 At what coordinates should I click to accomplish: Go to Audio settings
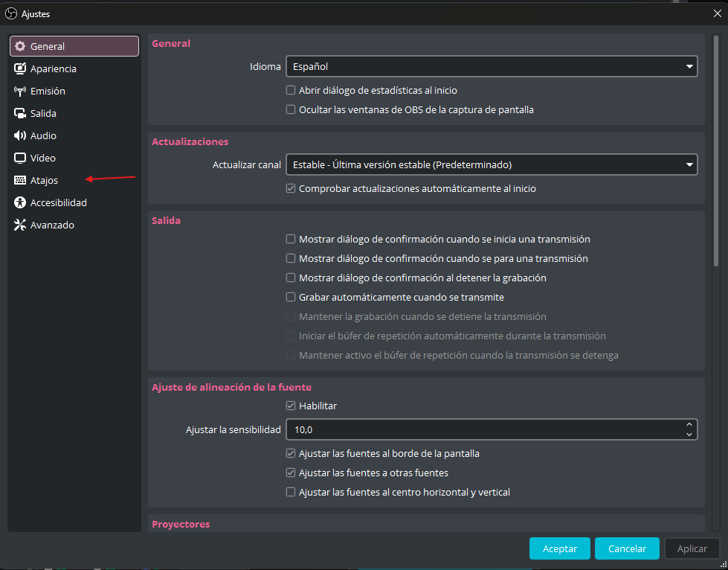74,135
